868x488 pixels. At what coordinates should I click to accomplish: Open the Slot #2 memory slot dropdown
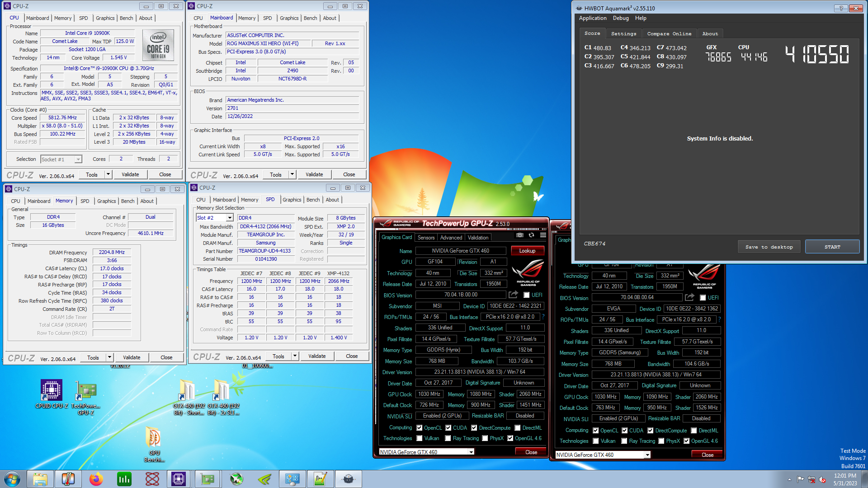(x=214, y=218)
